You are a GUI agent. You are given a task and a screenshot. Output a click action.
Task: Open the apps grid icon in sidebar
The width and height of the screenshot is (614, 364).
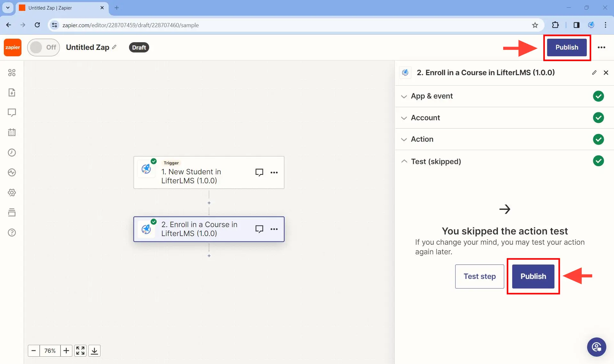point(12,73)
